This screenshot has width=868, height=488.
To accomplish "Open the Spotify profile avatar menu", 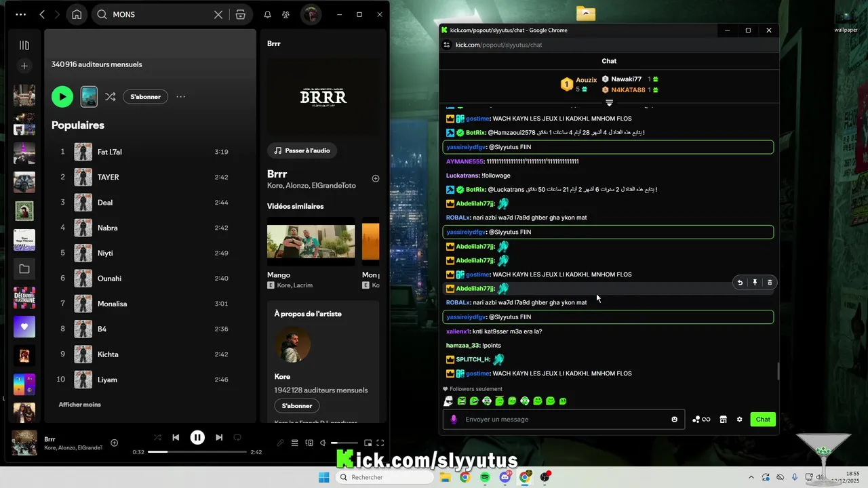I will coord(311,14).
